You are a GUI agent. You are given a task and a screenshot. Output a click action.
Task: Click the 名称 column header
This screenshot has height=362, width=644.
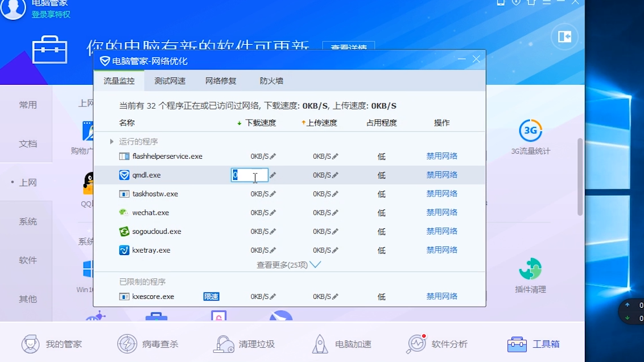coord(127,123)
